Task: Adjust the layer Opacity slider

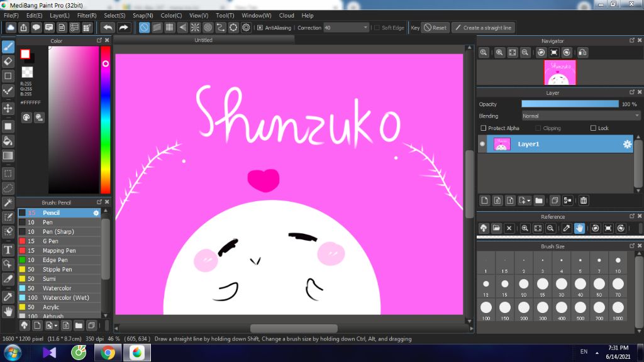Action: click(x=570, y=104)
